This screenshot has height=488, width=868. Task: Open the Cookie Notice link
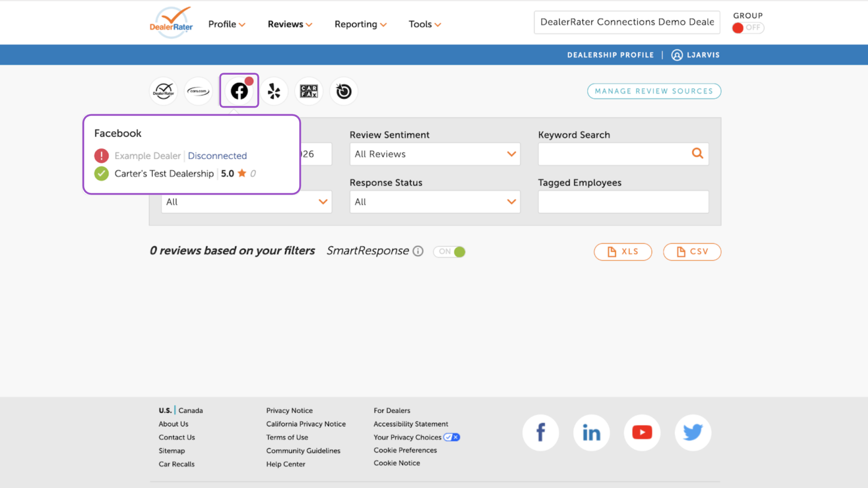point(397,463)
